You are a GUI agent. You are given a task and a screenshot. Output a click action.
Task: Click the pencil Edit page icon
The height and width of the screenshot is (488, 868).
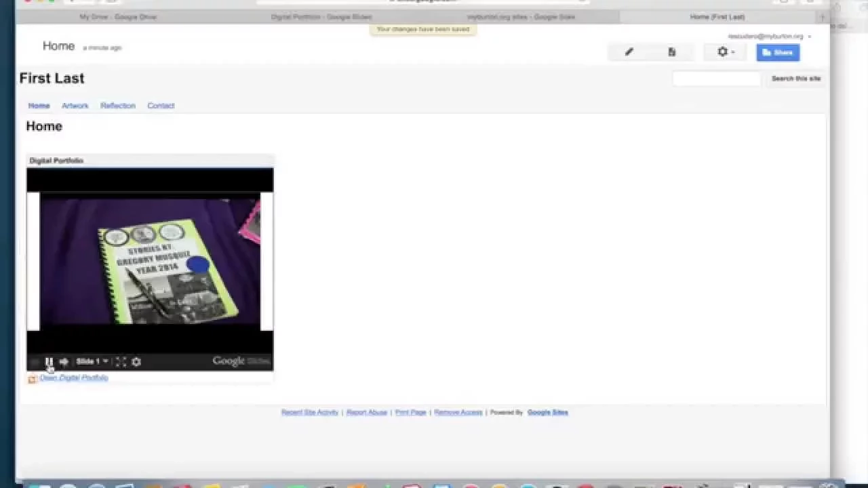[629, 52]
